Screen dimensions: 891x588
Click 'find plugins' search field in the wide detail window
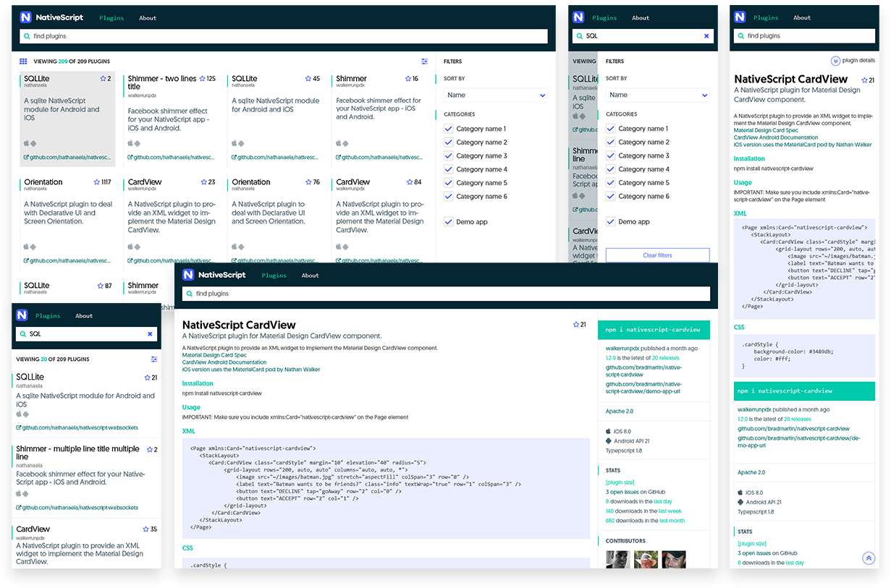pos(446,294)
